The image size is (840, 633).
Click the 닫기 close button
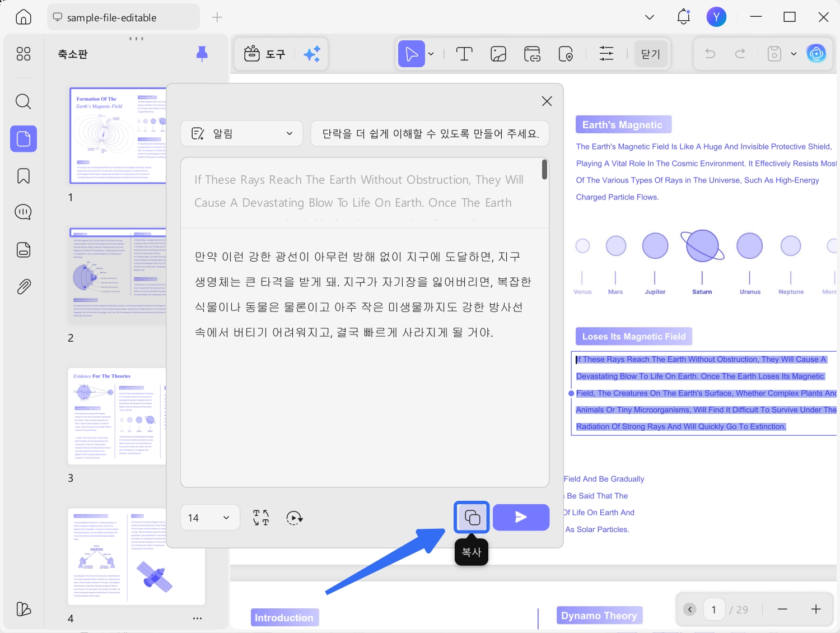tap(651, 54)
